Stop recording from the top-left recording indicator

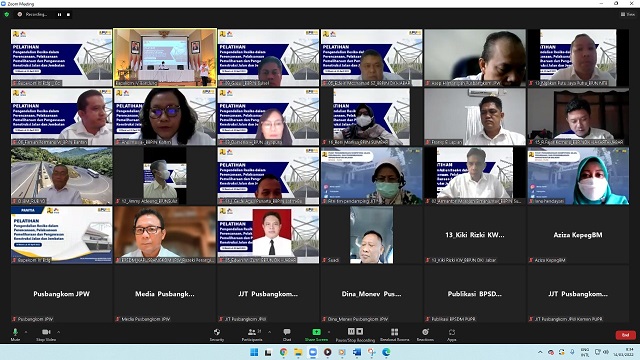tap(68, 14)
